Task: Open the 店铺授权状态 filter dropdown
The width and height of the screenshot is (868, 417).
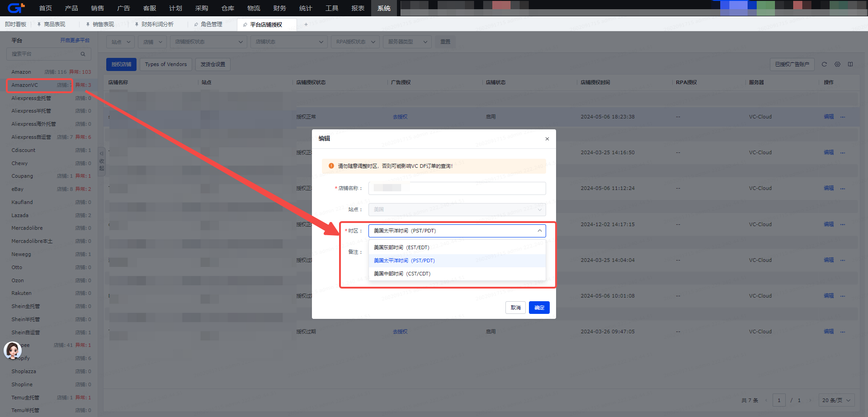Action: coord(208,42)
